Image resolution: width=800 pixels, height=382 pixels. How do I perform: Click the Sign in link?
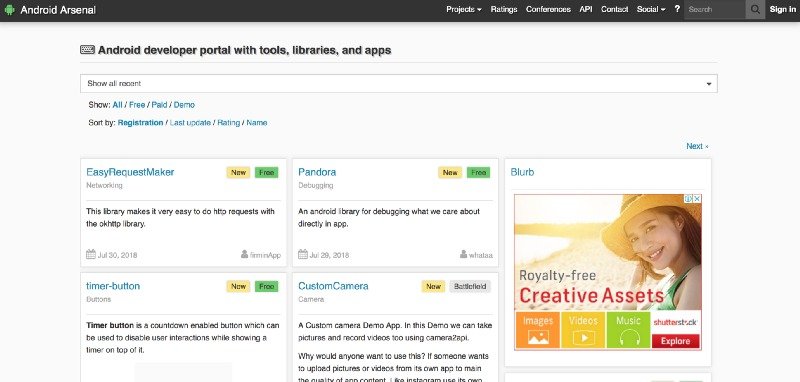[783, 9]
